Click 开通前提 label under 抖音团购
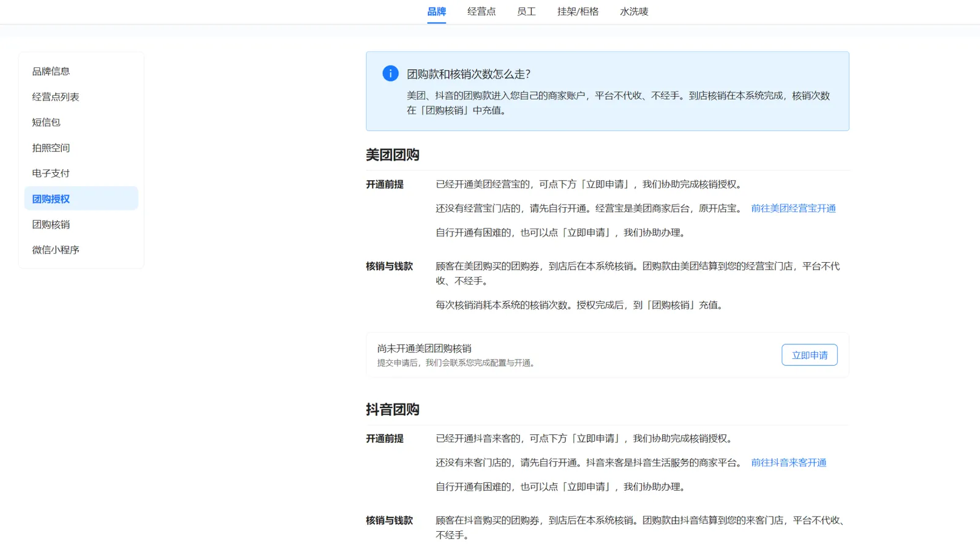The width and height of the screenshot is (980, 544). coord(385,439)
